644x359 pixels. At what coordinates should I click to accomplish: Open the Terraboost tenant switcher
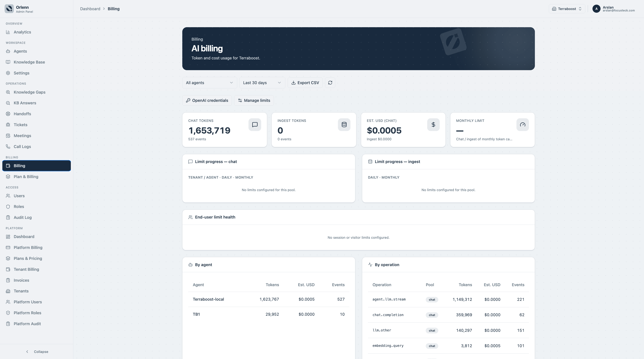[x=567, y=9]
